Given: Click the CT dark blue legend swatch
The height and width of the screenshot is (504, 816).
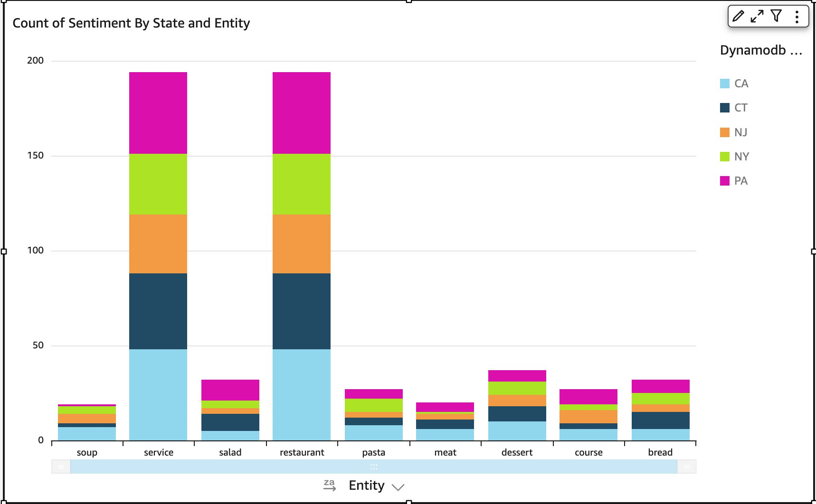Looking at the screenshot, I should (x=725, y=108).
